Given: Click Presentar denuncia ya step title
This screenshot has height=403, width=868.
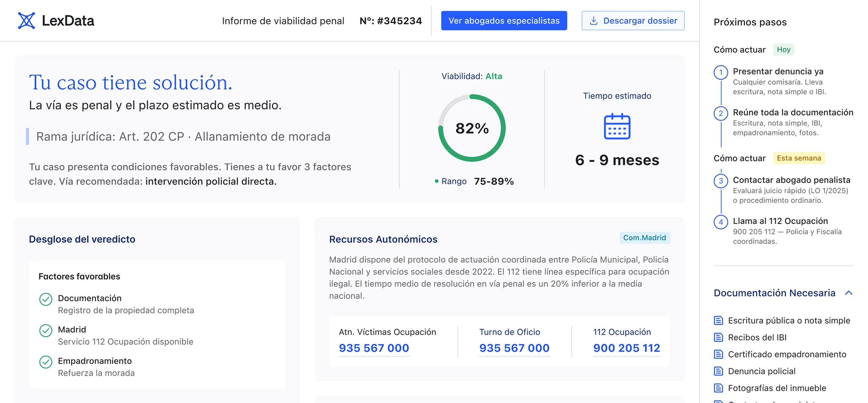Looking at the screenshot, I should [778, 71].
